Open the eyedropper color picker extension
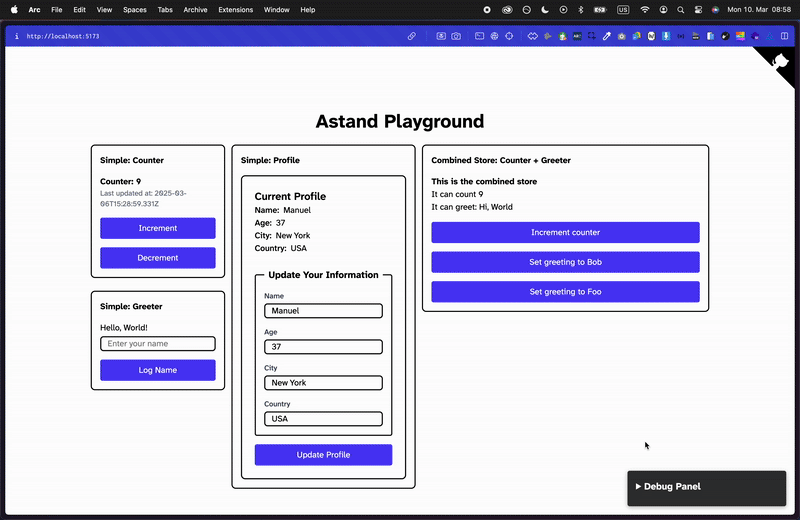Screen dimensions: 800x520 tap(606, 36)
